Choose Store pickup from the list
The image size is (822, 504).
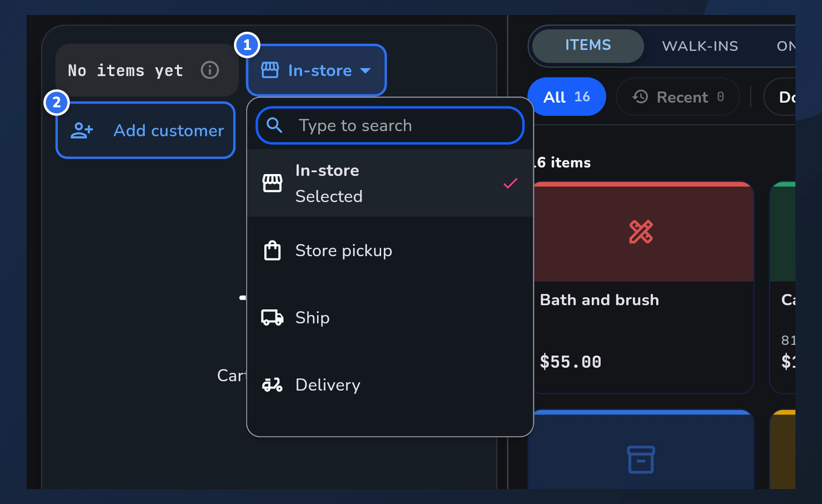[390, 251]
